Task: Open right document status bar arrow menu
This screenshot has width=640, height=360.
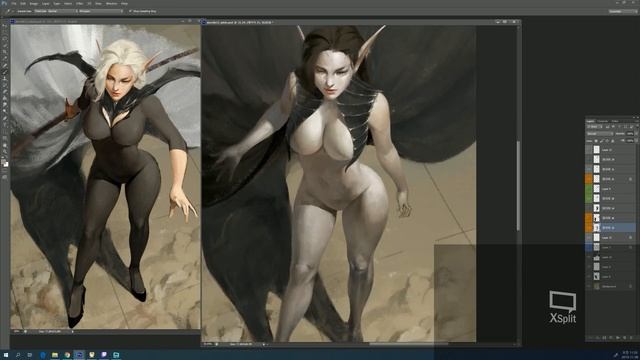Action: click(x=264, y=344)
